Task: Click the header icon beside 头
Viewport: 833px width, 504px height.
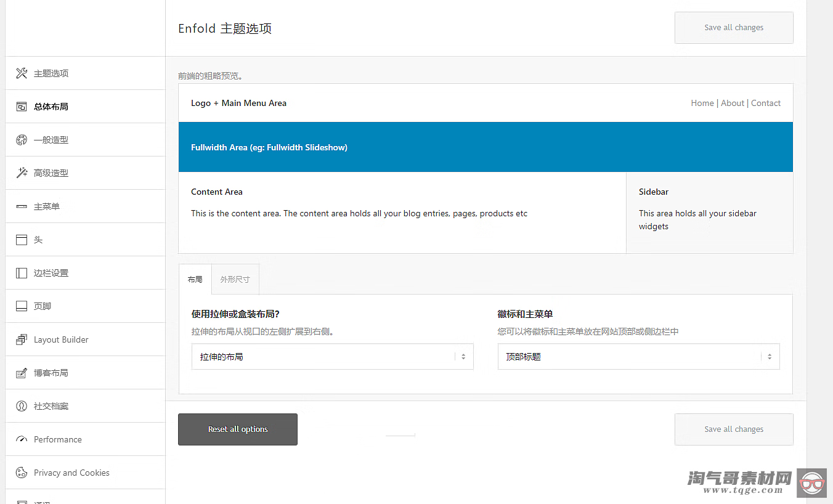Action: tap(22, 240)
